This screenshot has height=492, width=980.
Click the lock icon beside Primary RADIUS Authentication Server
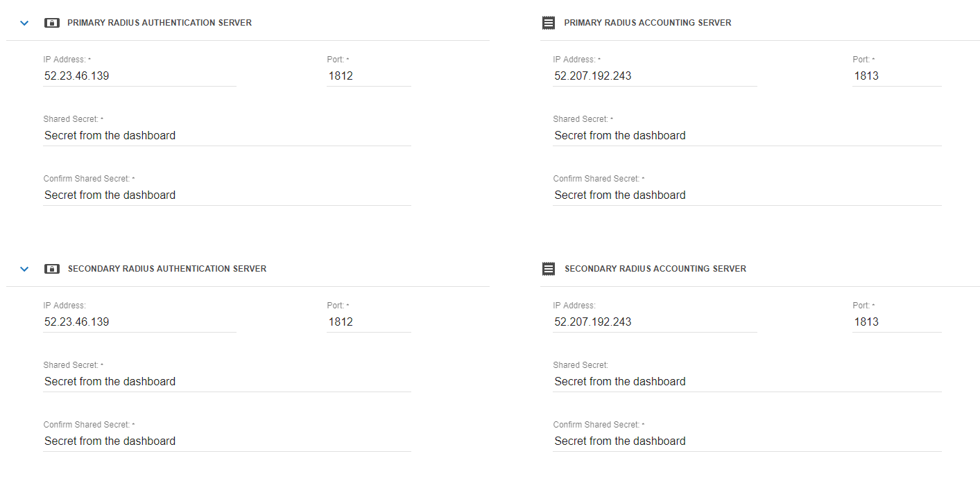(x=52, y=23)
